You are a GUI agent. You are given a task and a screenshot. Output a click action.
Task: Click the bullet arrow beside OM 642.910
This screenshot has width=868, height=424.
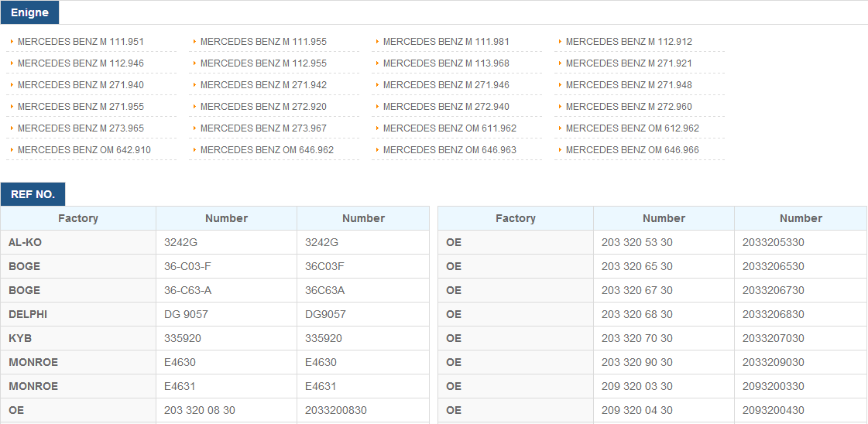(12, 149)
